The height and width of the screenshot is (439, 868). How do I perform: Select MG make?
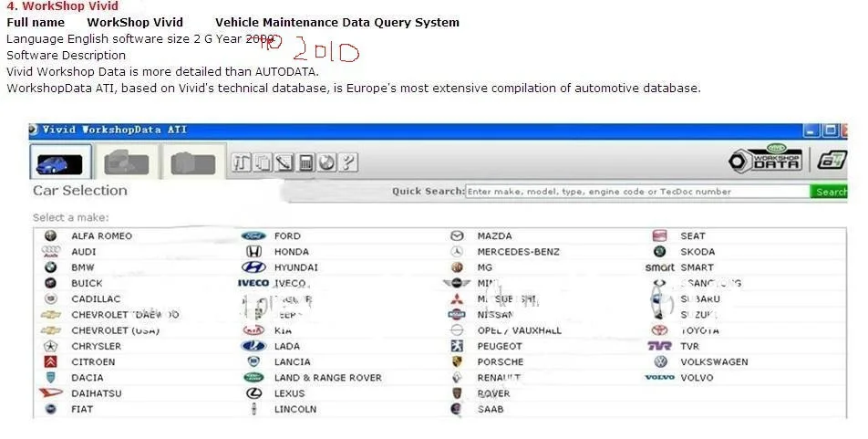(485, 267)
